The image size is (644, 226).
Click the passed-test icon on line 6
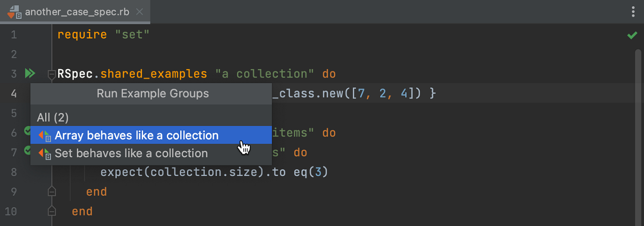pyautogui.click(x=27, y=131)
